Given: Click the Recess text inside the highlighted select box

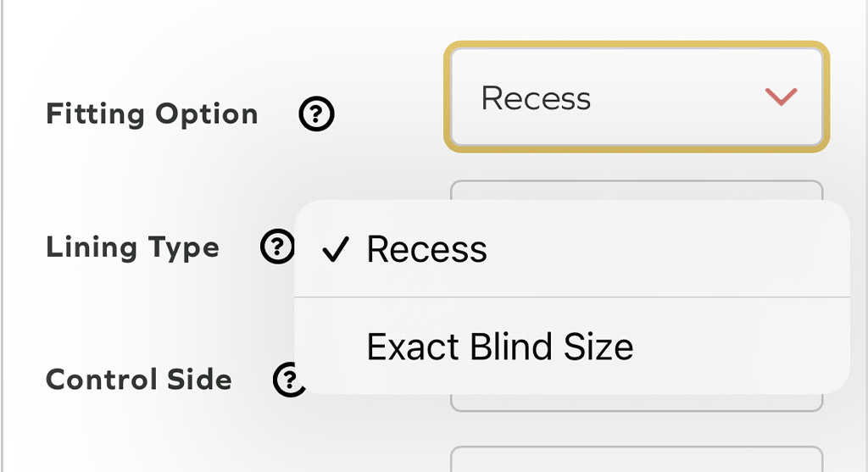Looking at the screenshot, I should pos(536,98).
